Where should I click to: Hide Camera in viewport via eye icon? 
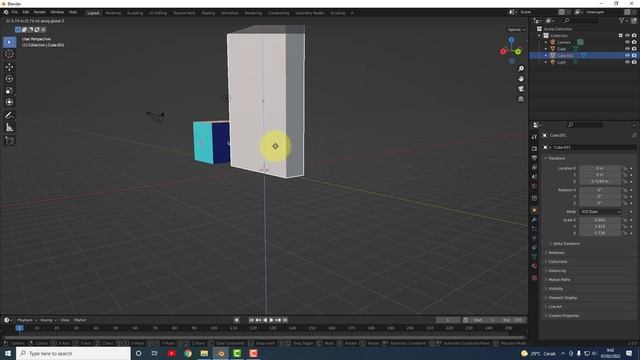[627, 42]
